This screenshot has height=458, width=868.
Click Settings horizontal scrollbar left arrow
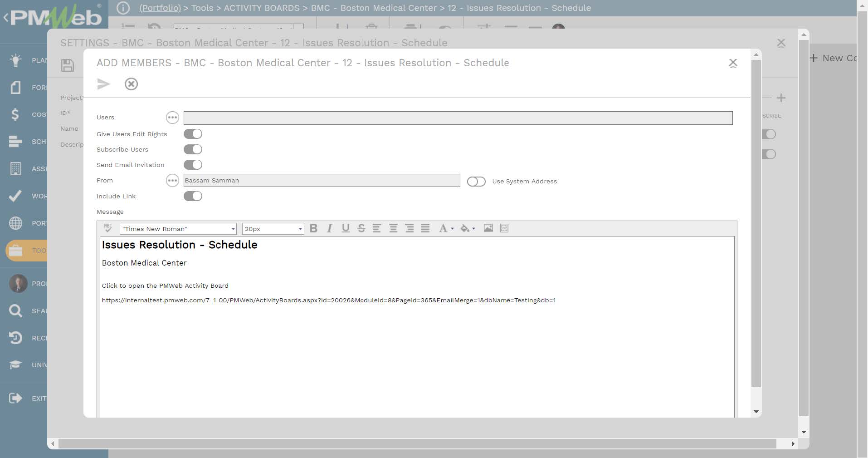click(x=53, y=443)
